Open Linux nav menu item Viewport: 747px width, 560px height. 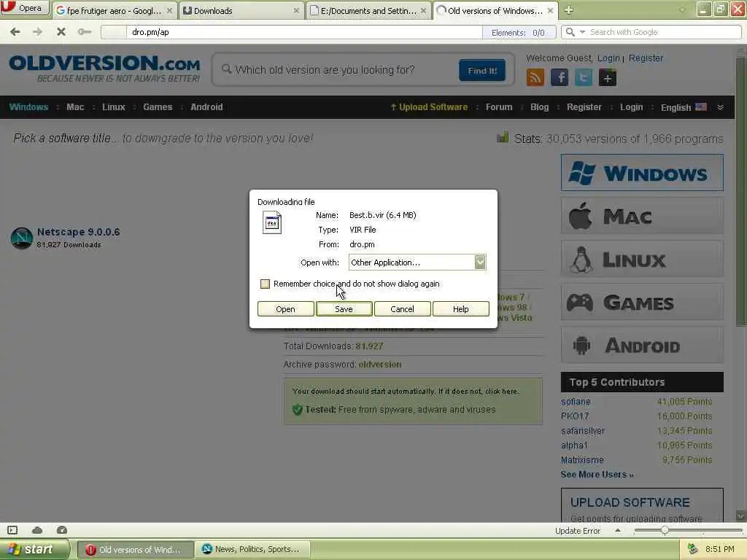point(113,107)
